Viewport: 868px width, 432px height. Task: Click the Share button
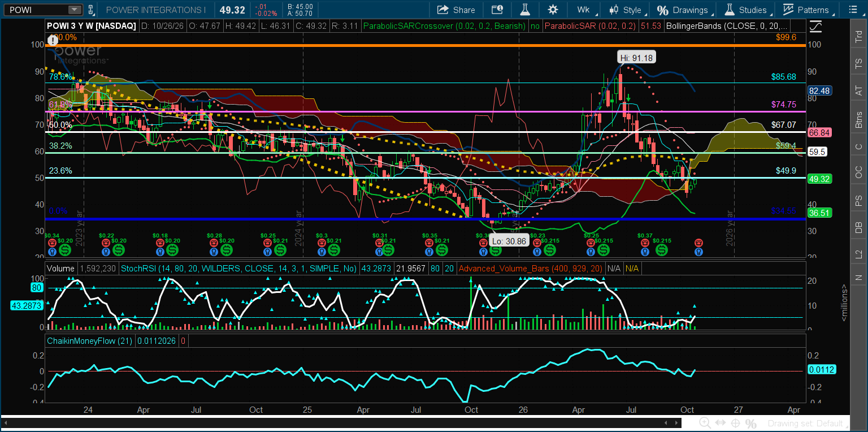[x=457, y=10]
